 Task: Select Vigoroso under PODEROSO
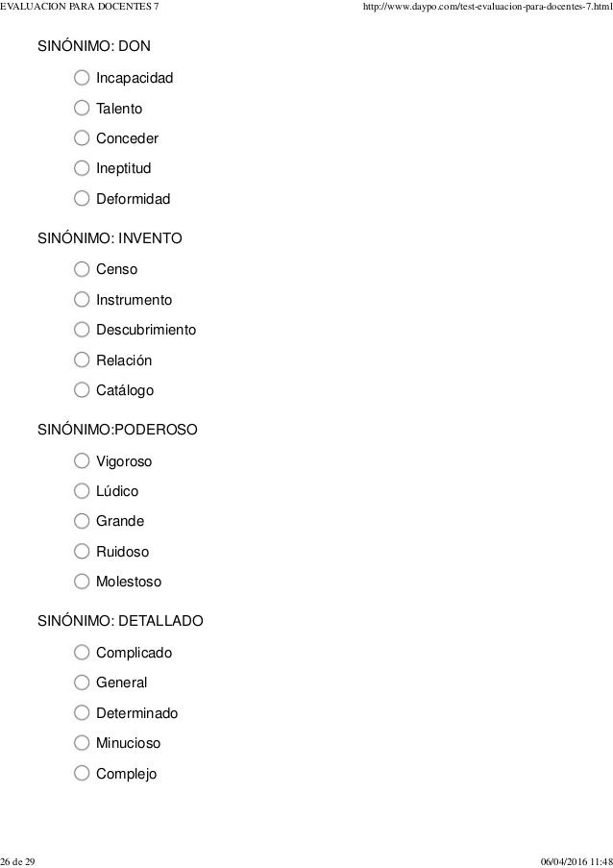(82, 460)
